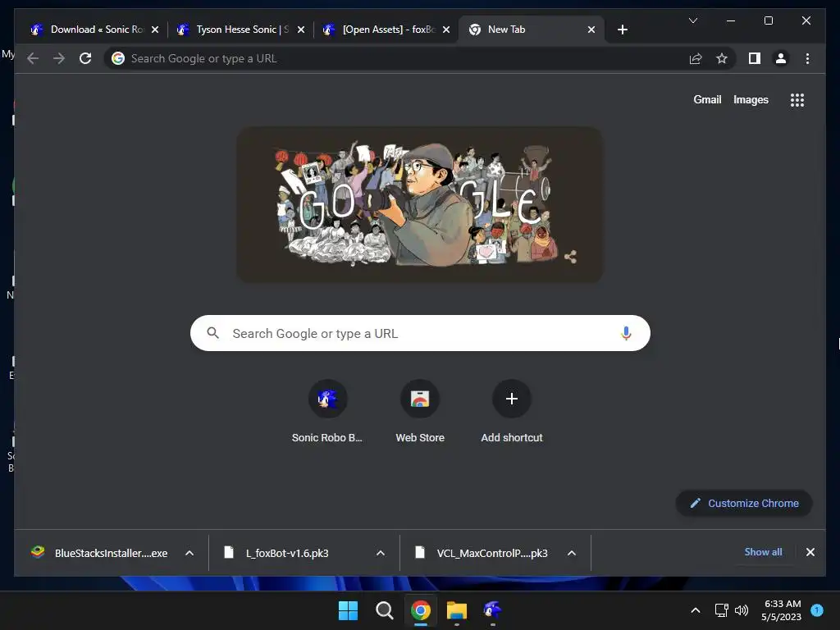This screenshot has width=840, height=630.
Task: Open a new tab with the plus button
Action: click(x=622, y=30)
